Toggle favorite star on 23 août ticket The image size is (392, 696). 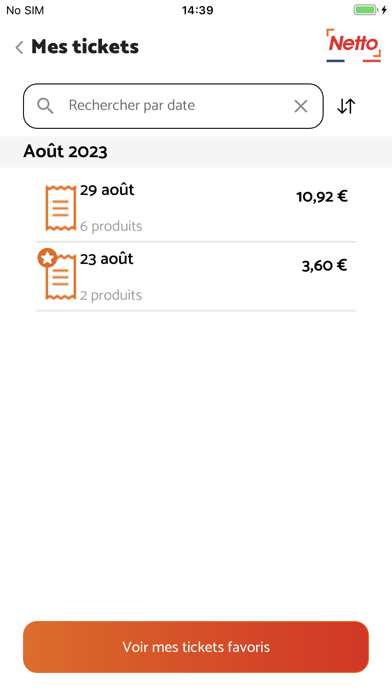47,258
